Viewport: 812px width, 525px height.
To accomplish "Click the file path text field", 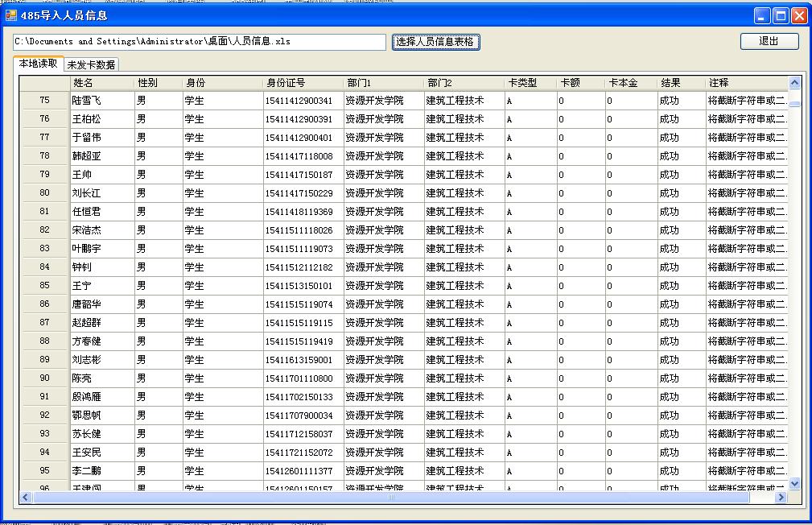I will (x=200, y=42).
